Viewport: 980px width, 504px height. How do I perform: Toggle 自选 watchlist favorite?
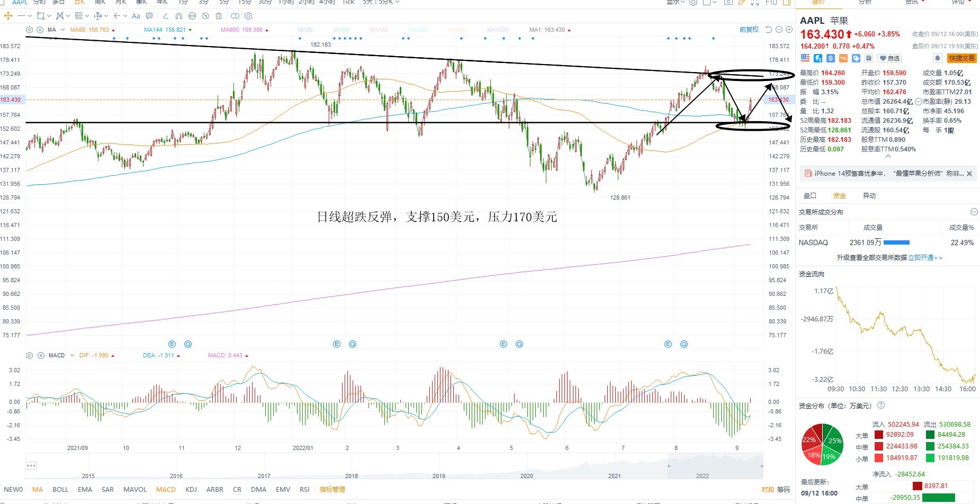[889, 58]
